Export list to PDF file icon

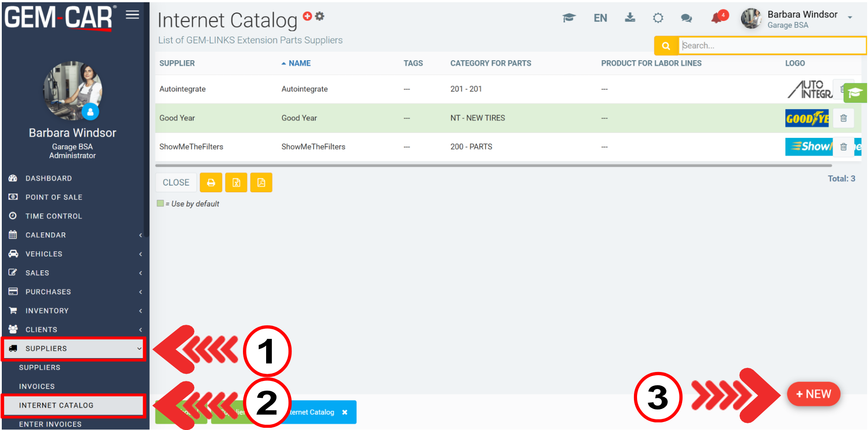point(261,182)
